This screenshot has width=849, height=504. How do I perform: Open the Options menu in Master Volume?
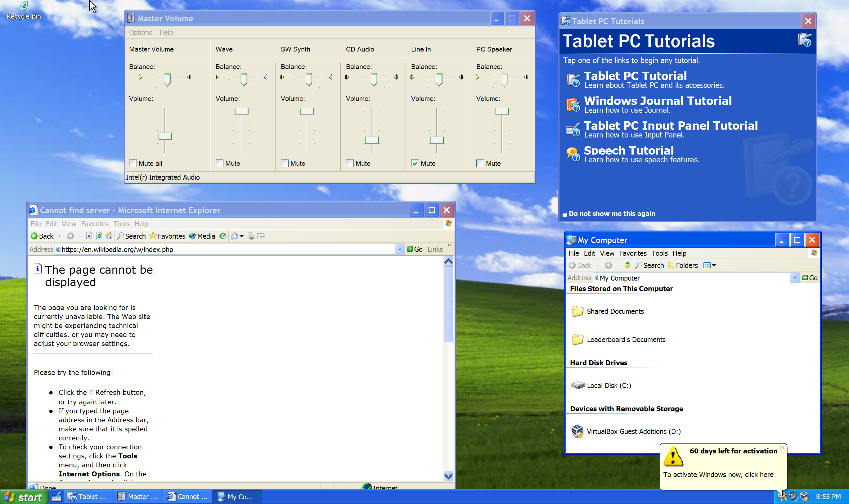pyautogui.click(x=140, y=32)
